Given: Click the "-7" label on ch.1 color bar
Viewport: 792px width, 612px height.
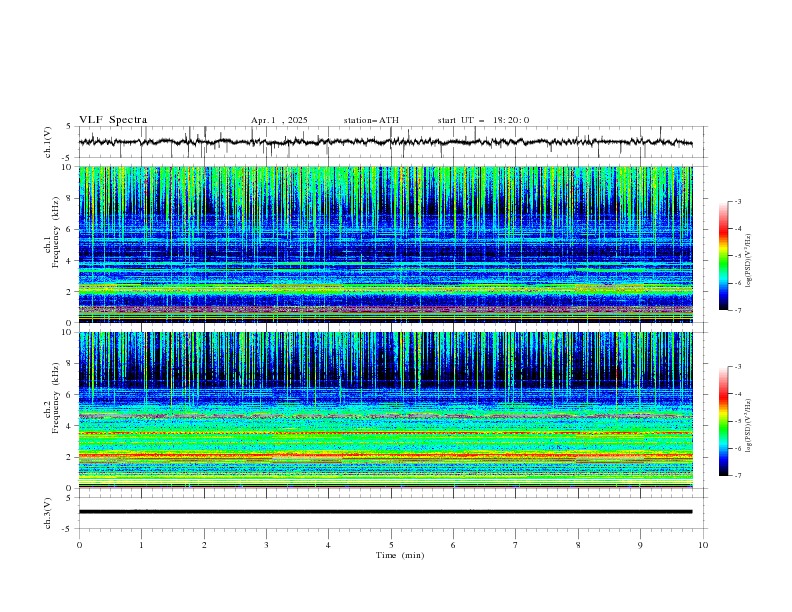Looking at the screenshot, I should pyautogui.click(x=737, y=310).
